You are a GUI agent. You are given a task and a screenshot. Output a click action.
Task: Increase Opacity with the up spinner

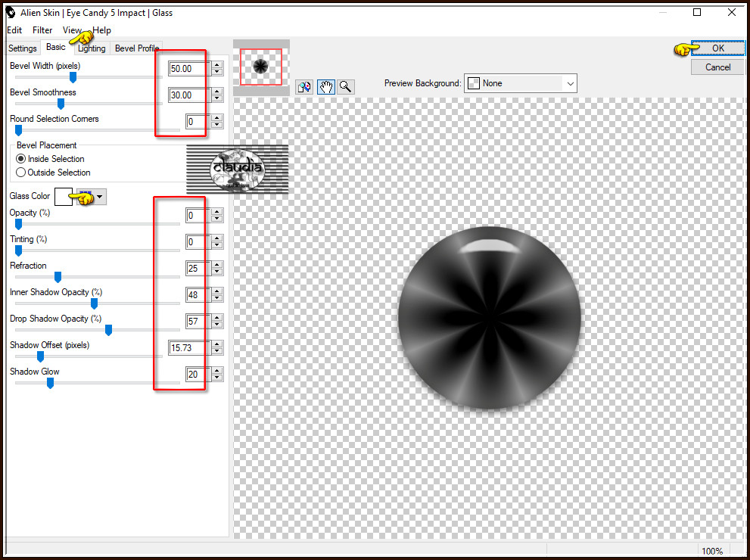(x=217, y=212)
